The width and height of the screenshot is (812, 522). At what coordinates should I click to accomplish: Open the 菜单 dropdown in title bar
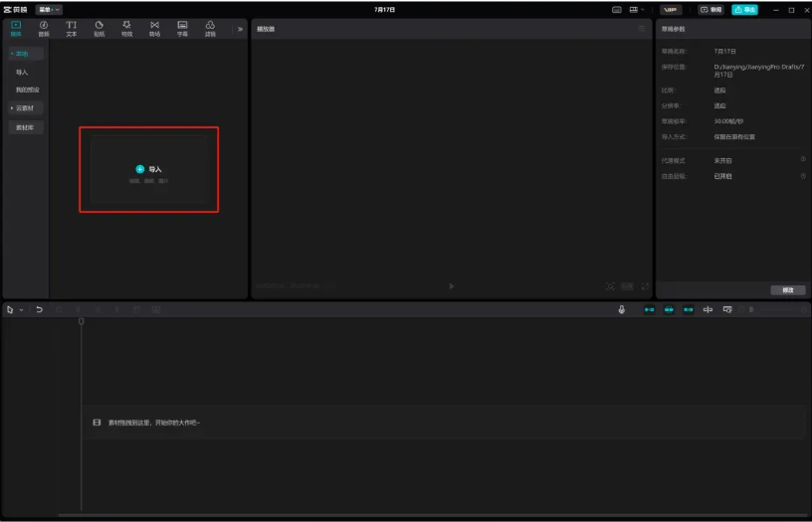click(49, 9)
